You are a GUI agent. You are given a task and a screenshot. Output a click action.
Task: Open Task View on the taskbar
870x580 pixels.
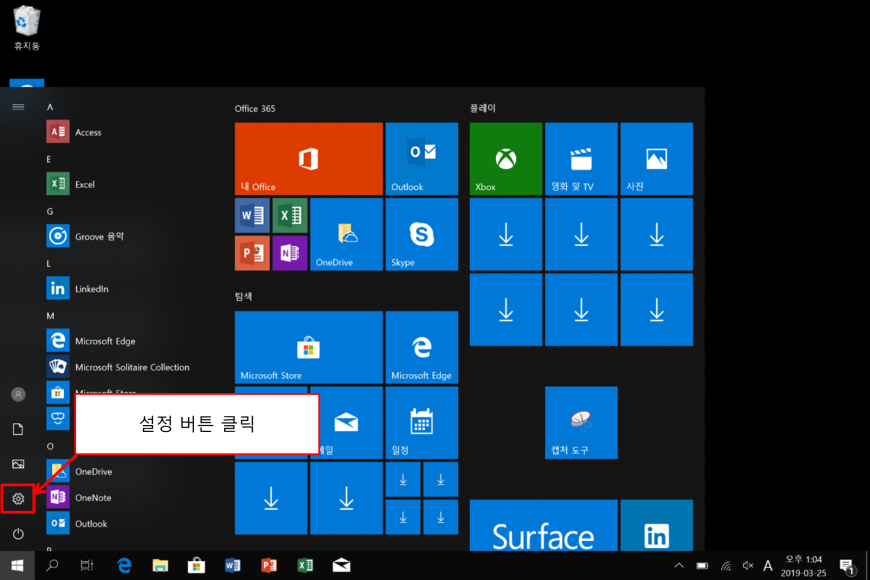pos(87,566)
